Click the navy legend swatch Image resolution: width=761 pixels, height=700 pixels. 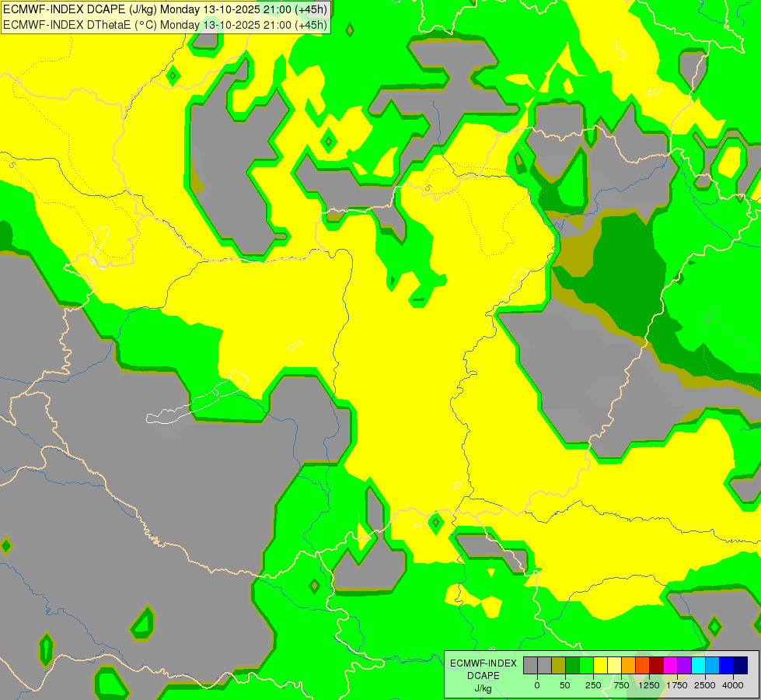click(741, 665)
